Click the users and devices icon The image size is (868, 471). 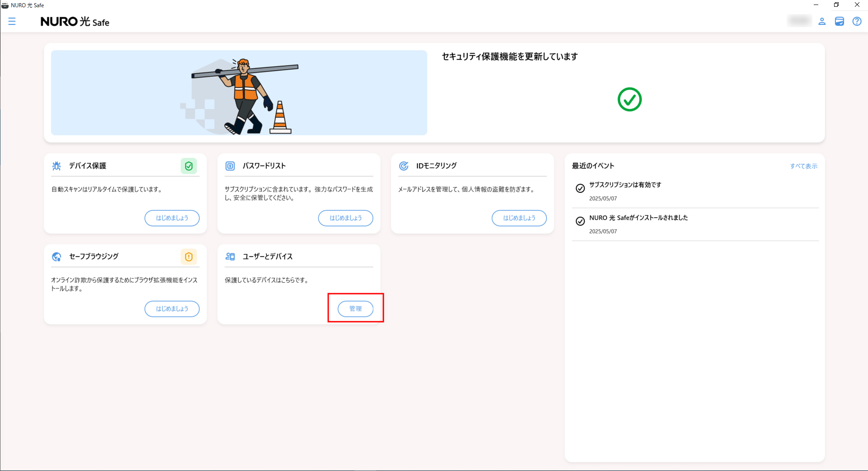tap(230, 257)
